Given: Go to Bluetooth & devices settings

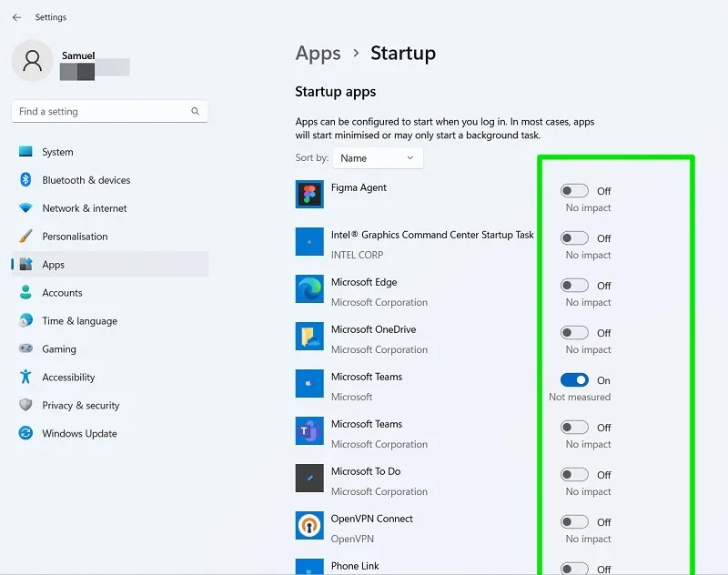Looking at the screenshot, I should (110, 180).
